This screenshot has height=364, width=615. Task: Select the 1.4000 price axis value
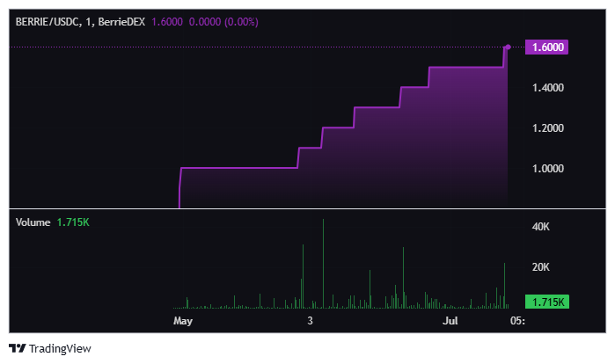(548, 88)
